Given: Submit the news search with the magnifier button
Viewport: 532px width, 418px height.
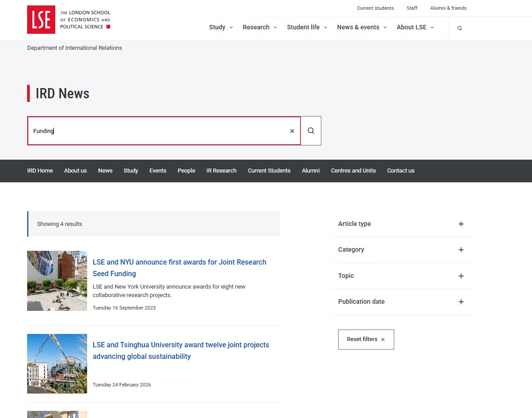Looking at the screenshot, I should 311,131.
